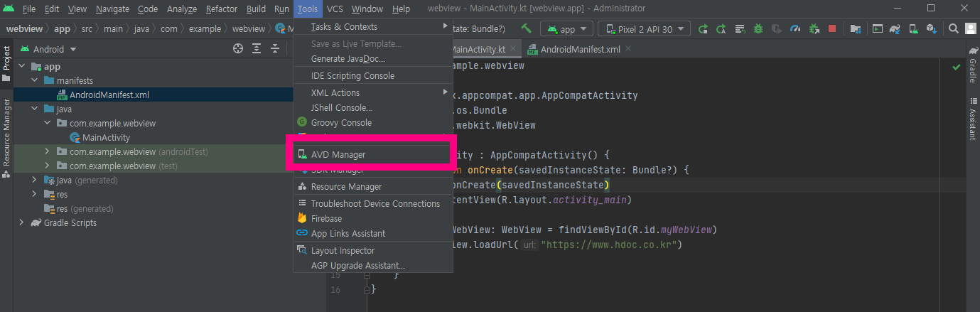
Task: Click the Make Project hammer icon
Action: 527,29
